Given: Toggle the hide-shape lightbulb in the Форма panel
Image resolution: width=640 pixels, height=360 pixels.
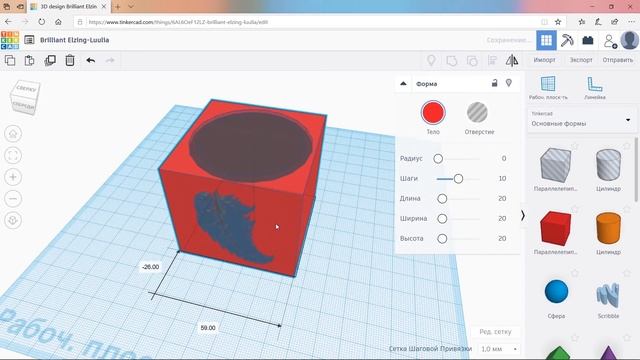Looking at the screenshot, I should click(x=509, y=83).
